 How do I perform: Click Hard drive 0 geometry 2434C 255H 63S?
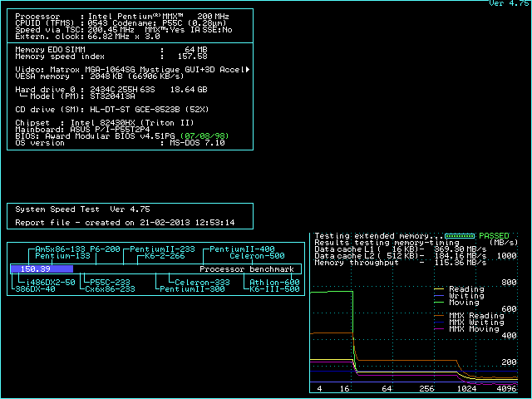pos(122,90)
